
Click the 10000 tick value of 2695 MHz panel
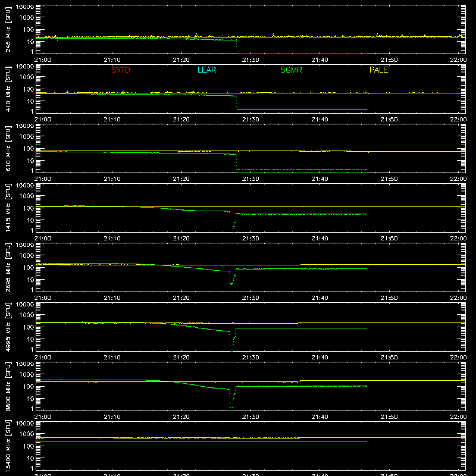point(25,245)
